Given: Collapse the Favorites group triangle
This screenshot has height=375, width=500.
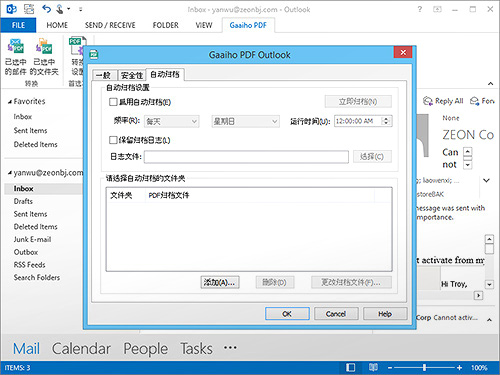Looking at the screenshot, I should tap(10, 102).
